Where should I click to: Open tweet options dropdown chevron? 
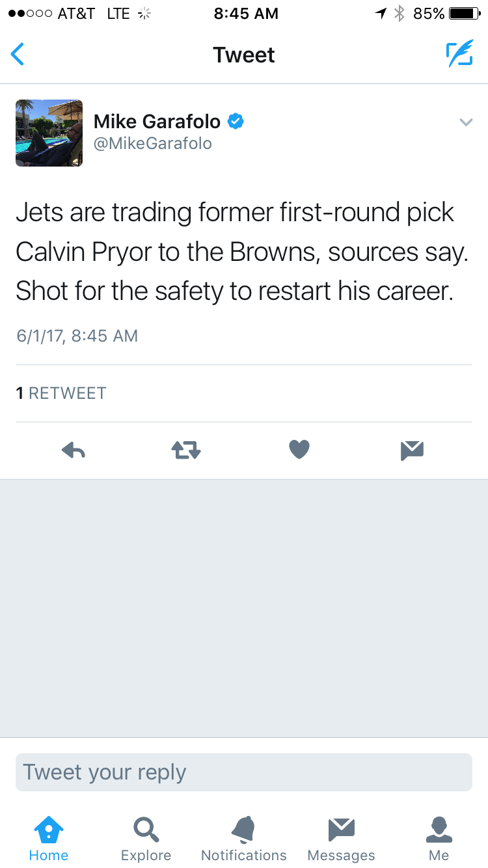(x=465, y=122)
